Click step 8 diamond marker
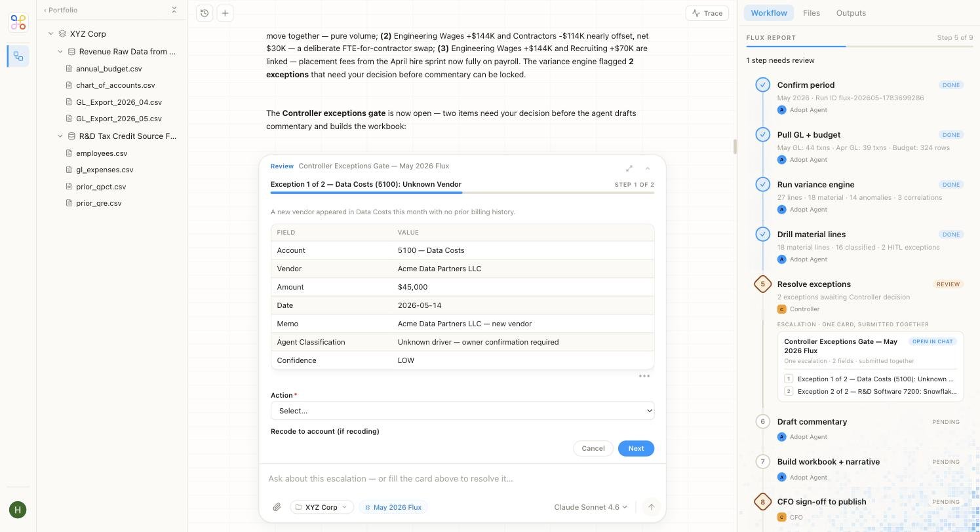 point(762,502)
